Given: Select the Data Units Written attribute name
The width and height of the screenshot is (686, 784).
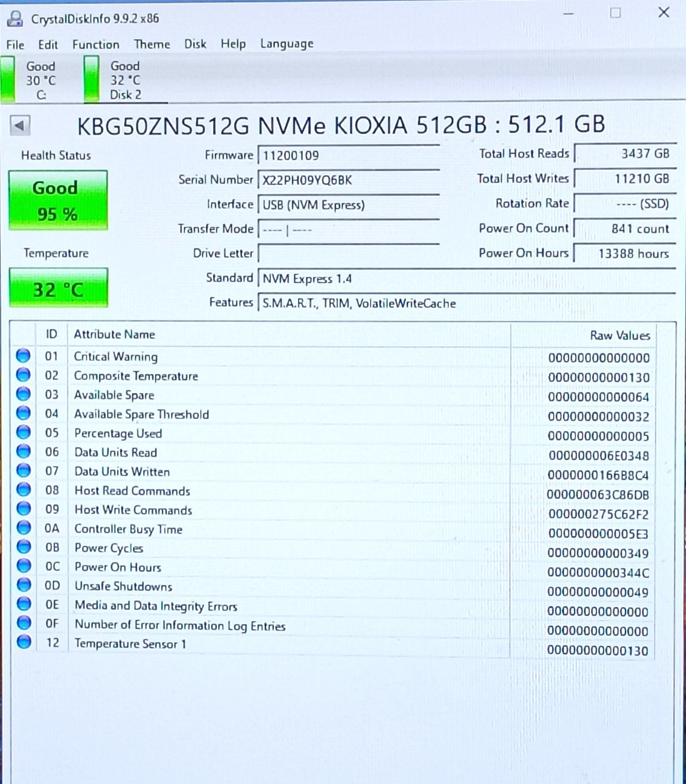Looking at the screenshot, I should click(x=122, y=472).
